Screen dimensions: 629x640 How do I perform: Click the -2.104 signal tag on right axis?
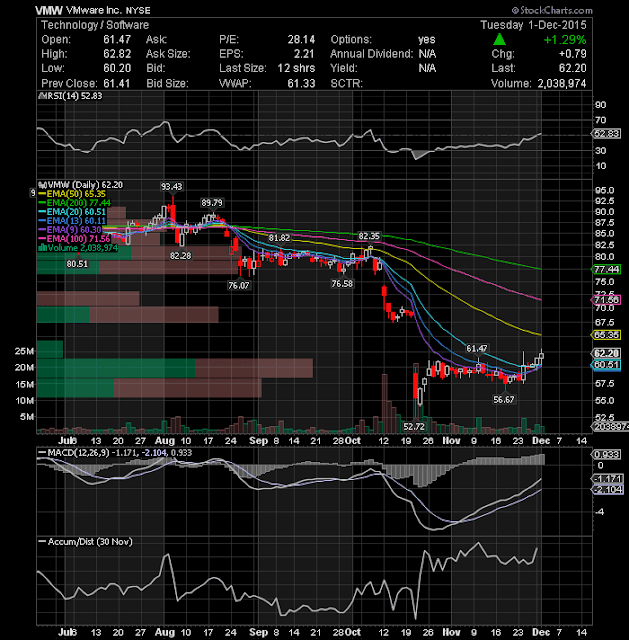607,489
